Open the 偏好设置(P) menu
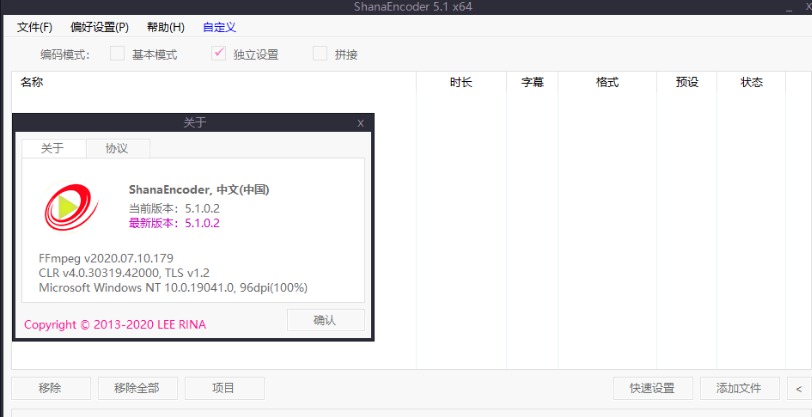This screenshot has height=417, width=812. (x=99, y=27)
